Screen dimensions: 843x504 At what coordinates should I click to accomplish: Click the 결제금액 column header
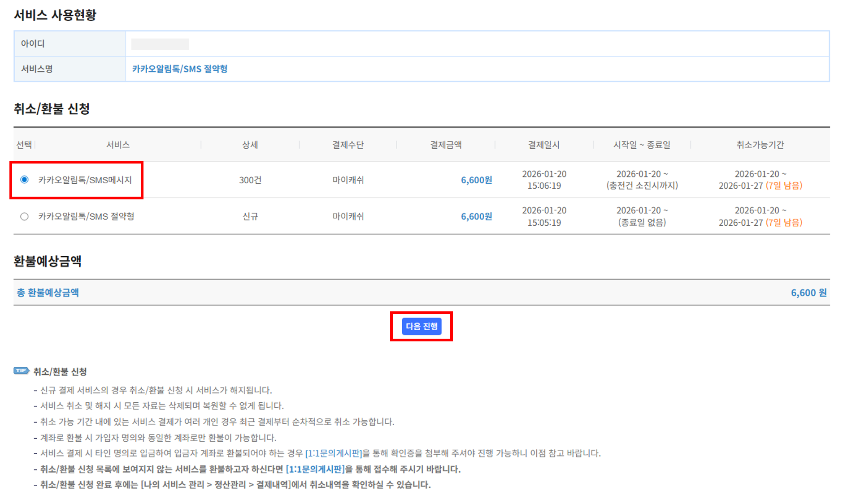446,145
